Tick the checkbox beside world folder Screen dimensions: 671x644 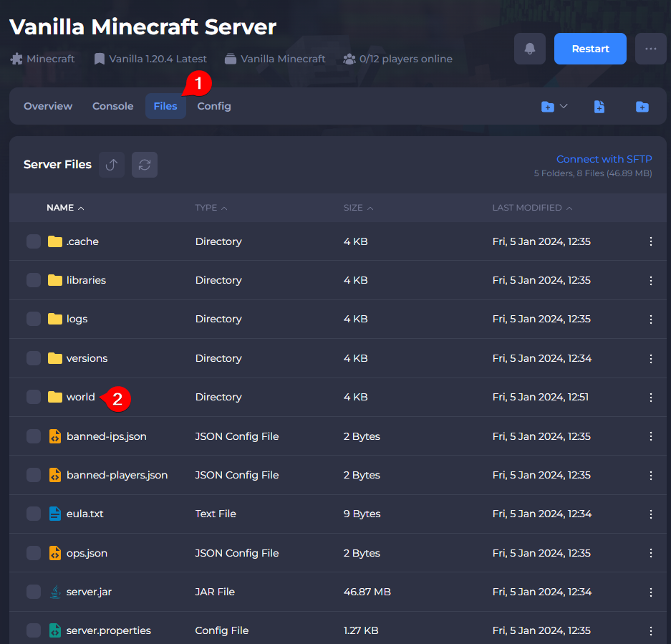coord(34,397)
